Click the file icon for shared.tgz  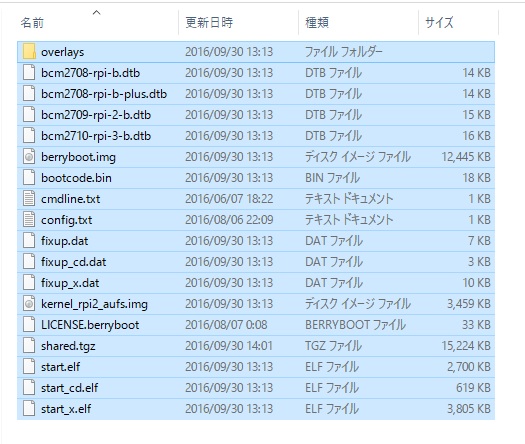point(29,346)
